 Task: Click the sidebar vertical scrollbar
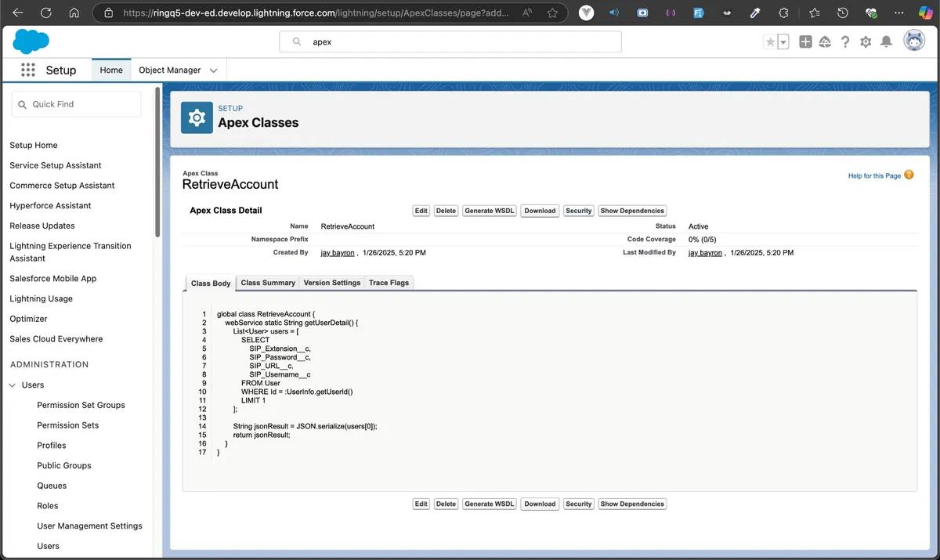[157, 163]
